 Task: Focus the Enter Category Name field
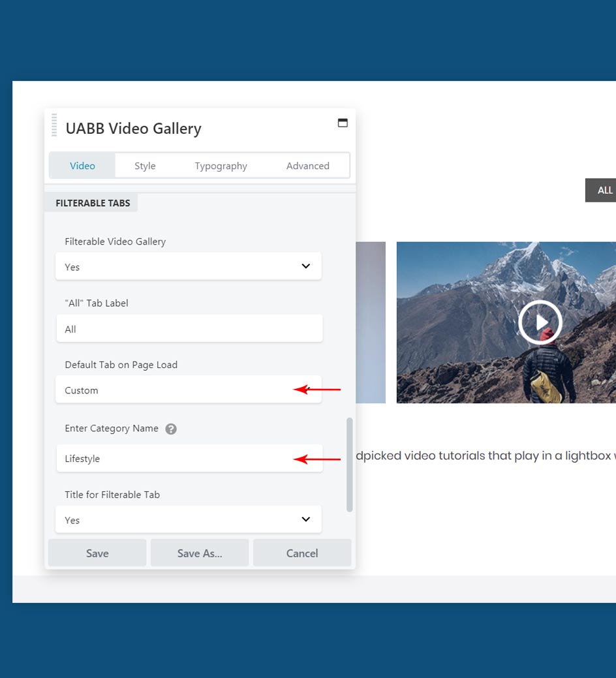pyautogui.click(x=189, y=458)
